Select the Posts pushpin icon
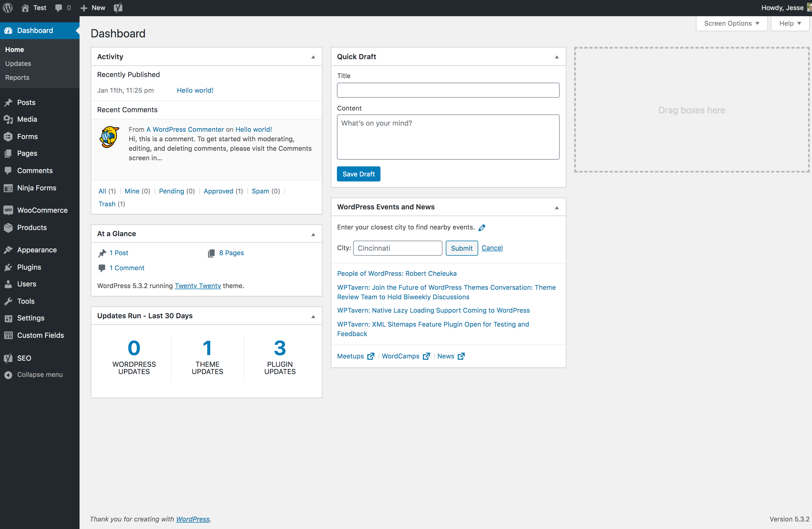 point(9,102)
